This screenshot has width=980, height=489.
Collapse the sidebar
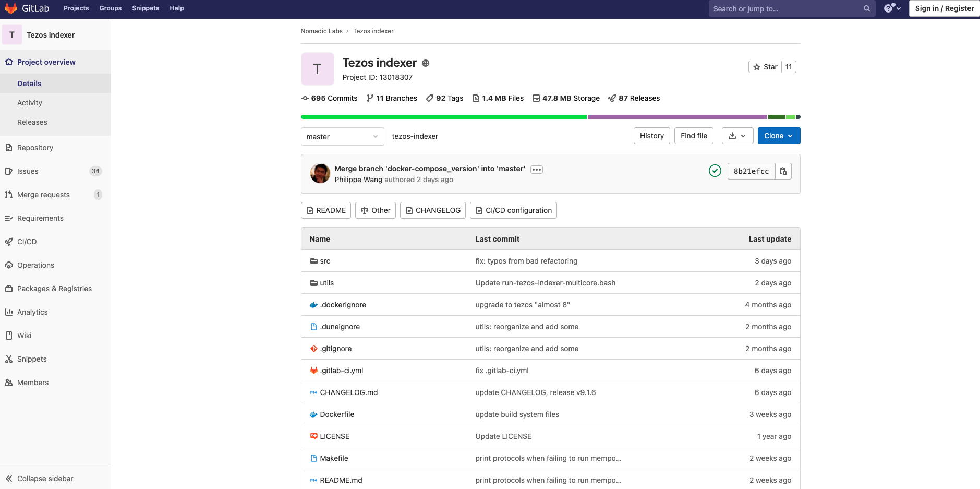click(x=39, y=479)
